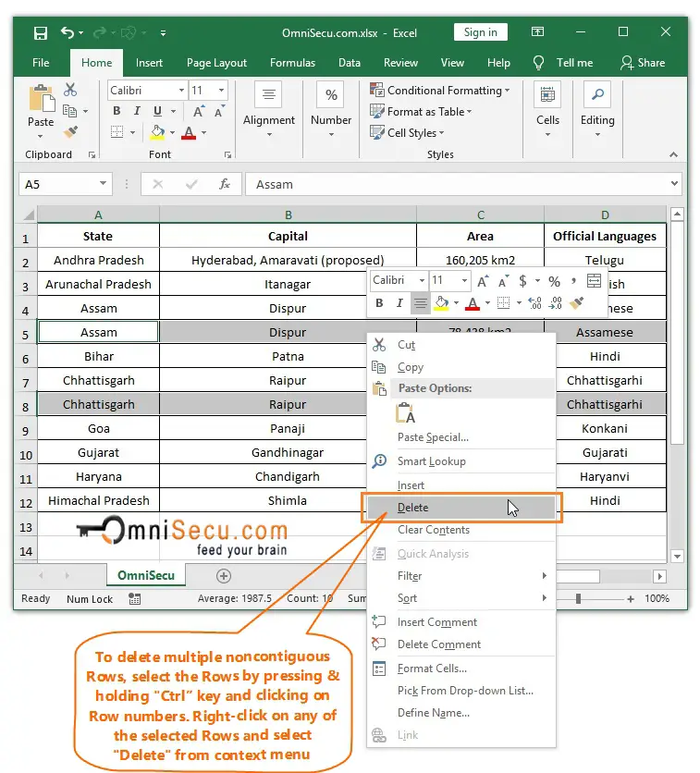Toggle Italic in ribbon Font group
This screenshot has height=773, width=700.
tap(137, 111)
